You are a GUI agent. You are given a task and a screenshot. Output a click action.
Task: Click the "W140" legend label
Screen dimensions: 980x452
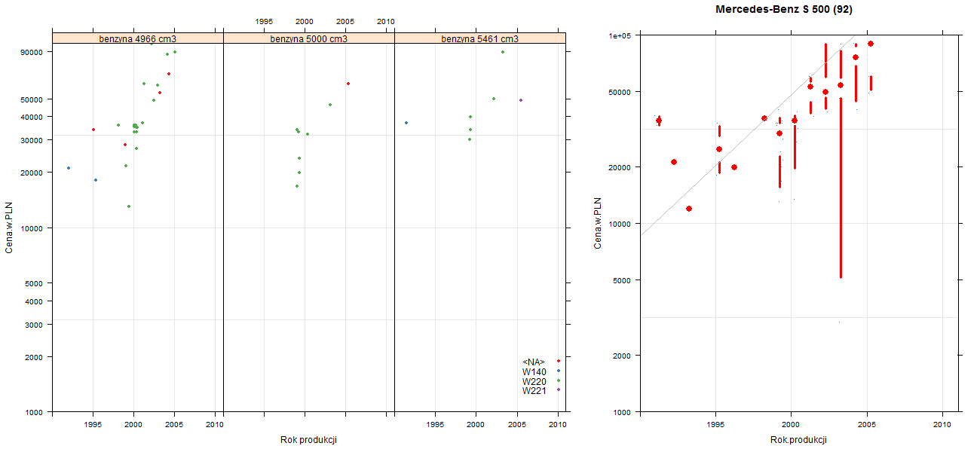coord(534,371)
